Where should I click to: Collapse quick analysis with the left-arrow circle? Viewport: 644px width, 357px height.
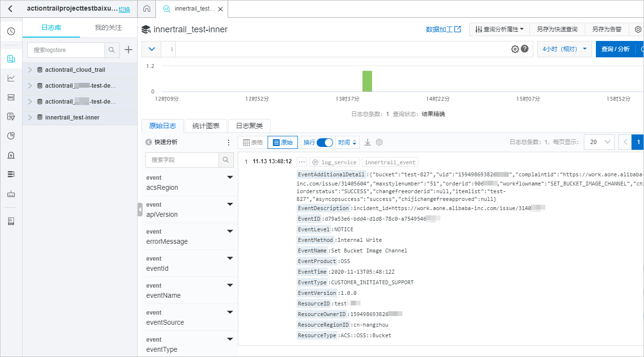(149, 142)
